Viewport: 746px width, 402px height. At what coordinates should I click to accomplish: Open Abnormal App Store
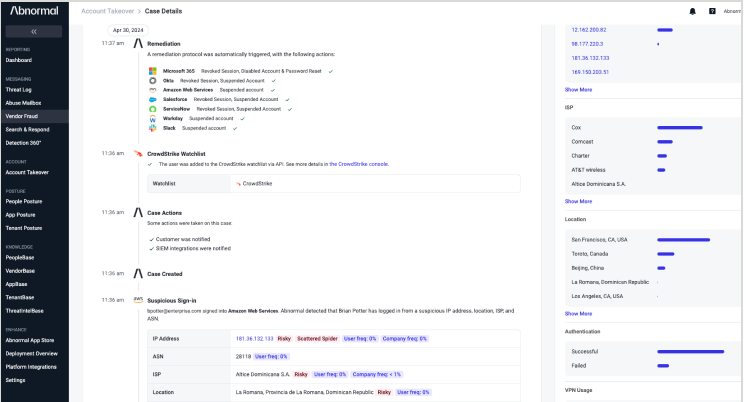point(30,340)
